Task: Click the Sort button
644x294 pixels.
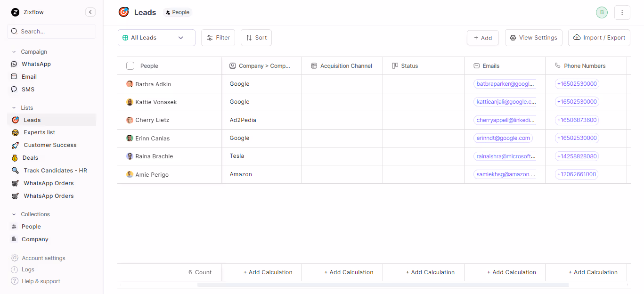Action: (256, 38)
